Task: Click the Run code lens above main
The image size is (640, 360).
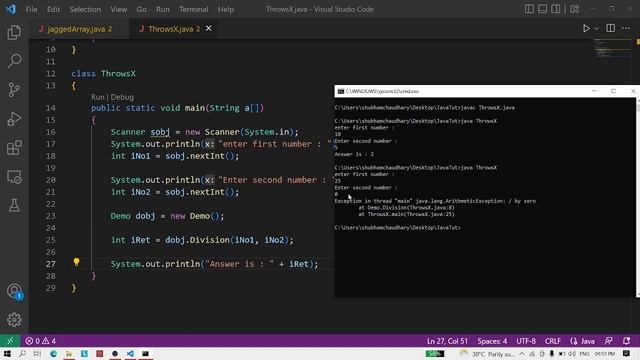Action: (98, 97)
